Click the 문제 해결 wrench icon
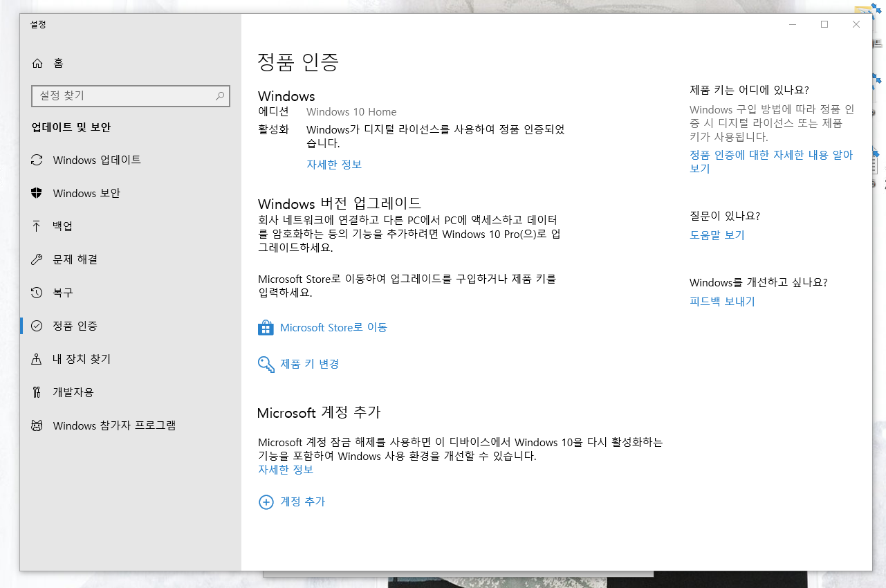Image resolution: width=886 pixels, height=588 pixels. click(37, 259)
